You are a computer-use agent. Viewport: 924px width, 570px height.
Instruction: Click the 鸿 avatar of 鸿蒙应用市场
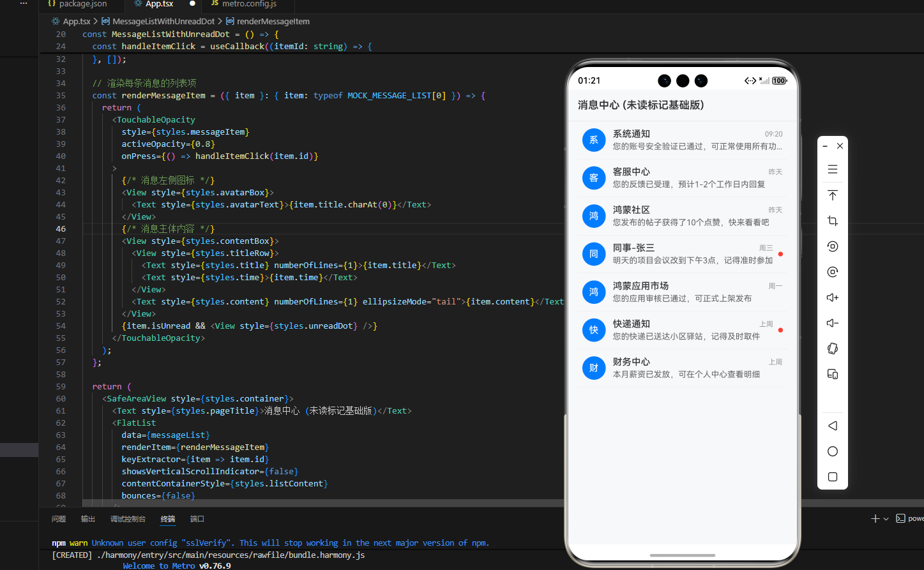(594, 292)
